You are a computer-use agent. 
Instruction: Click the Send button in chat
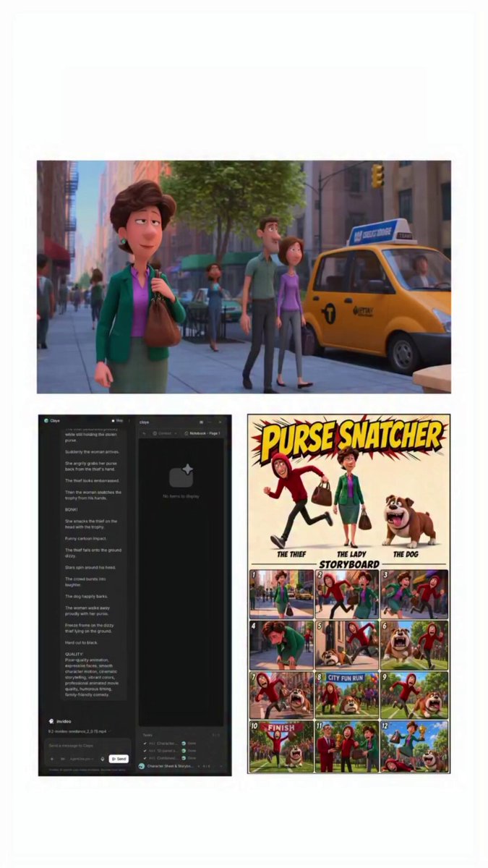[x=119, y=759]
